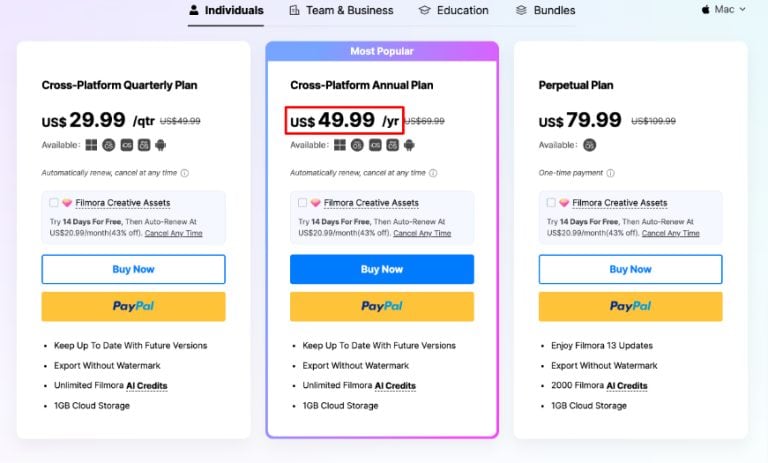Click Cancel Any Time link in Quarterly Plan
This screenshot has width=768, height=463.
(173, 233)
